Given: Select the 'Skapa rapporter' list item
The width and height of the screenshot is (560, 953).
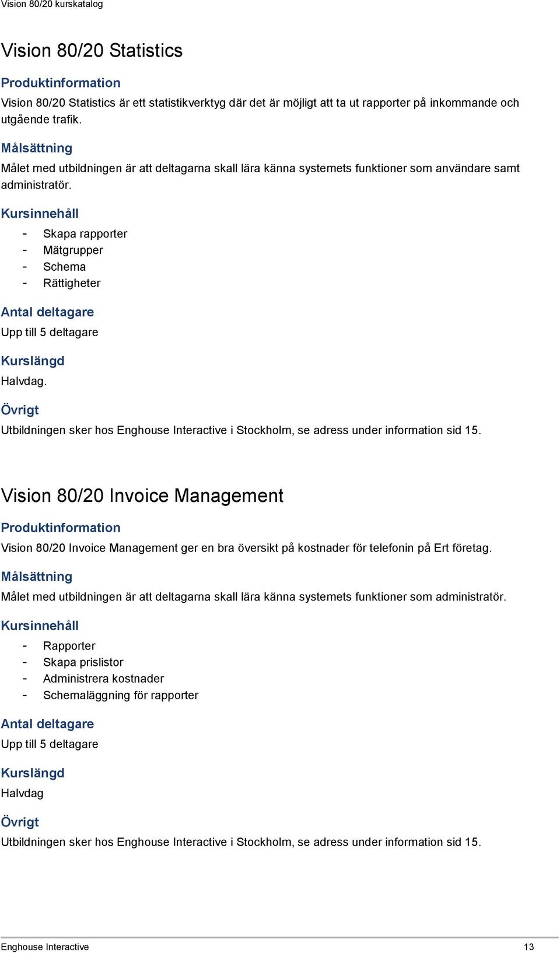Looking at the screenshot, I should pos(85,233).
